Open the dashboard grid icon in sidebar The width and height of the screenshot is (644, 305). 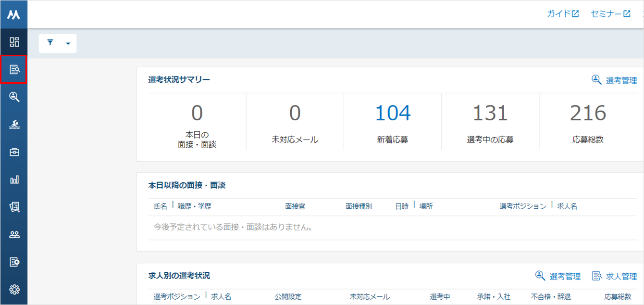click(x=14, y=42)
